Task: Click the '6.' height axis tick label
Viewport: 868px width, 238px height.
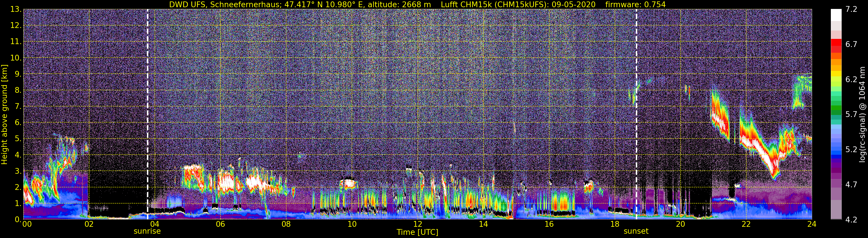Action: tap(18, 122)
